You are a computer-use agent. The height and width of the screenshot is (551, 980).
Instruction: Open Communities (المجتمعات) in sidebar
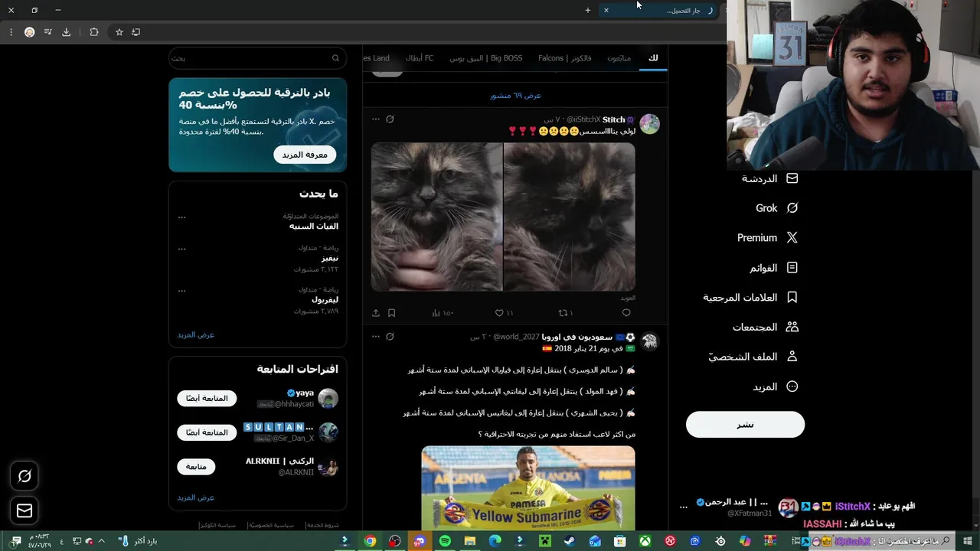click(765, 327)
